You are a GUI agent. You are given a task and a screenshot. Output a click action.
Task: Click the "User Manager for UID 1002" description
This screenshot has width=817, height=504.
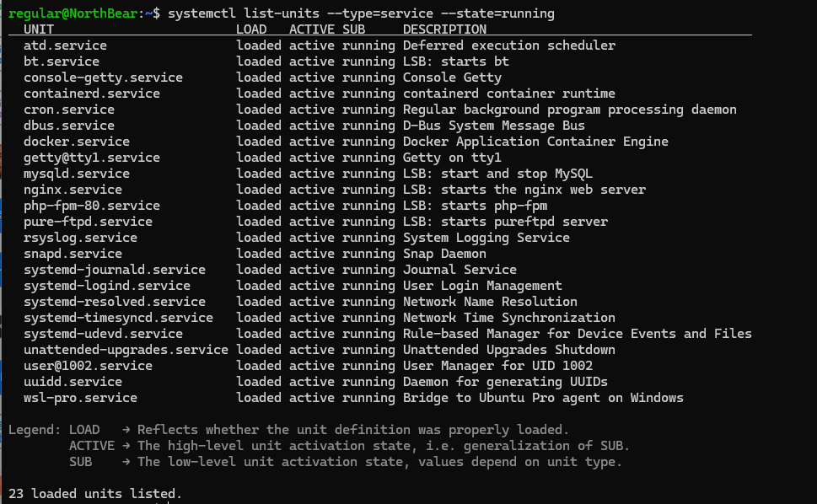coord(497,366)
